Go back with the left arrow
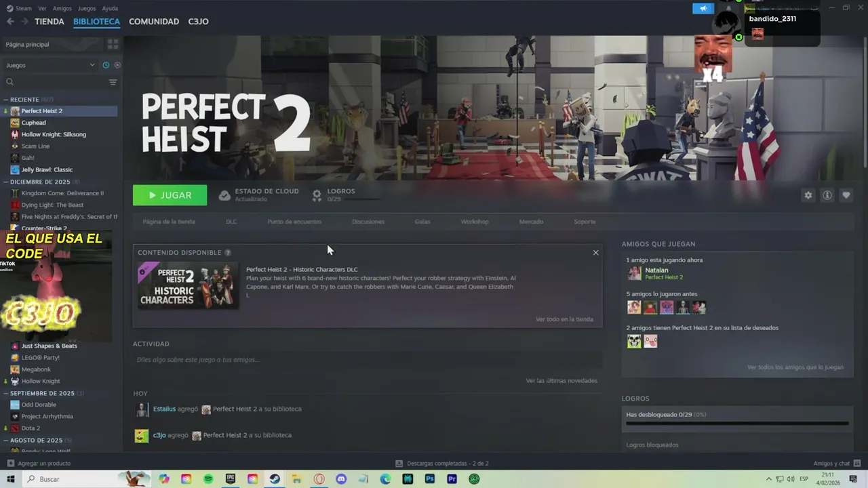The image size is (868, 488). click(x=10, y=22)
